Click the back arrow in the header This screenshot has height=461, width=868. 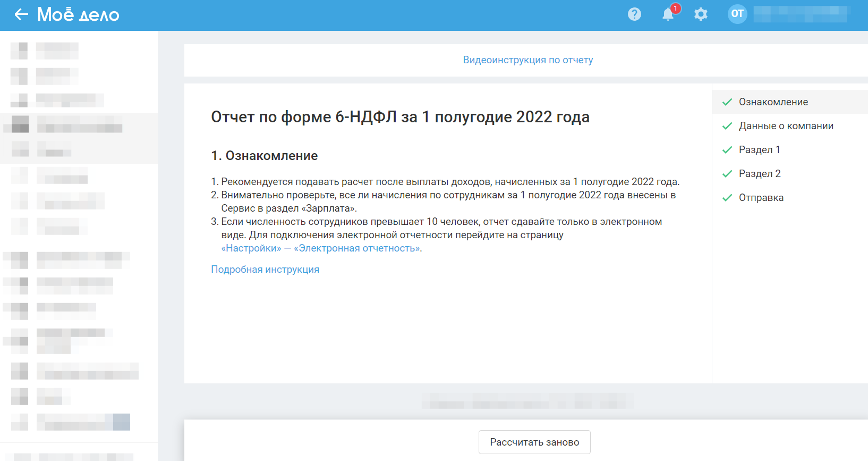coord(21,14)
